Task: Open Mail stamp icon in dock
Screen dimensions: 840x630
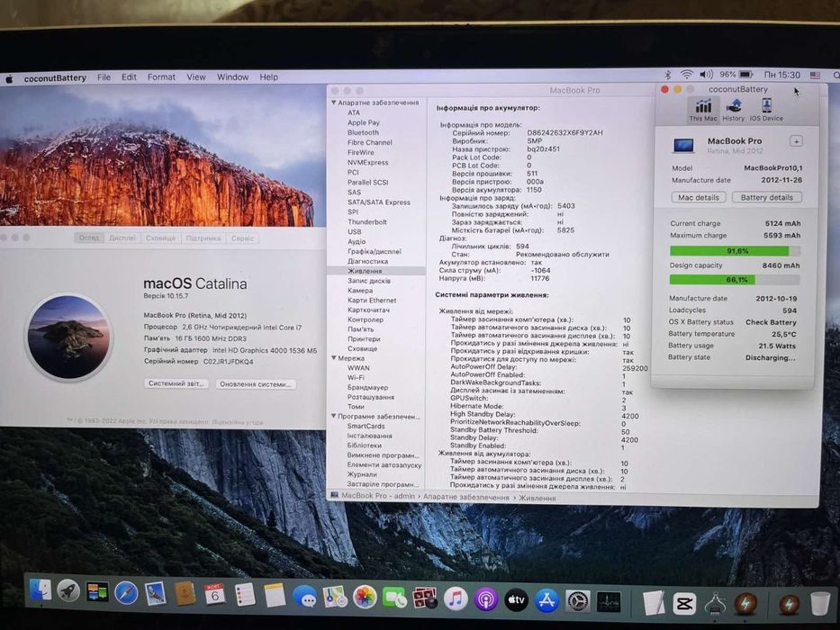Action: click(156, 594)
